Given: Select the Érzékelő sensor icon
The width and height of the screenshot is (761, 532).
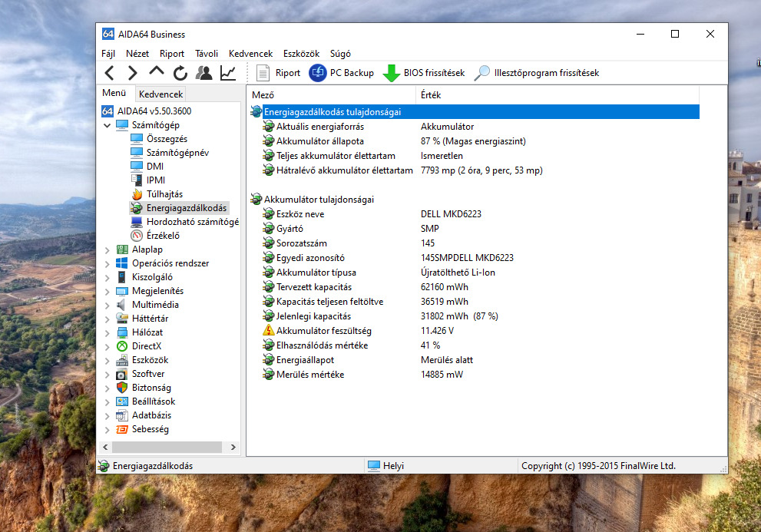Looking at the screenshot, I should pos(137,236).
